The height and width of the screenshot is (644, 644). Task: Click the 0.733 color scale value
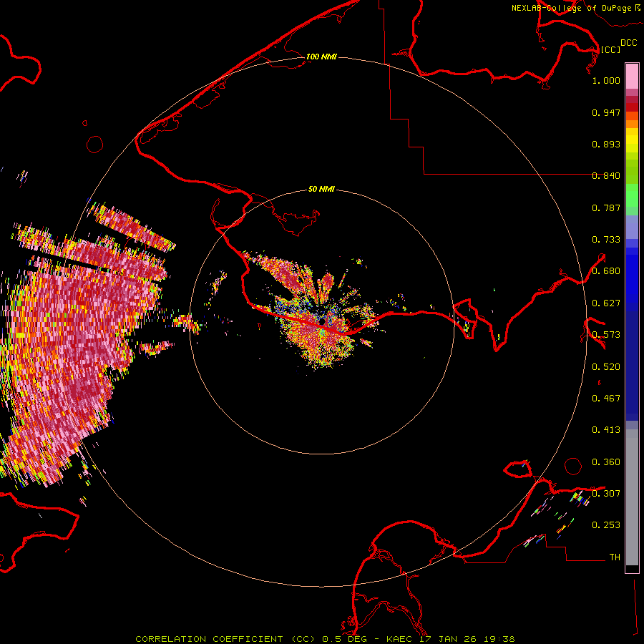coord(606,240)
